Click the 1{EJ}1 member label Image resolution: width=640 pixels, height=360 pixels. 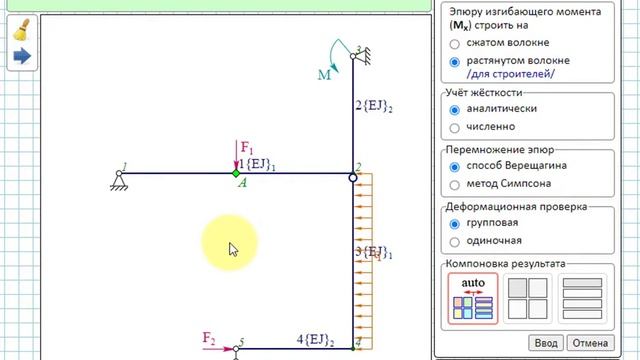click(x=257, y=164)
